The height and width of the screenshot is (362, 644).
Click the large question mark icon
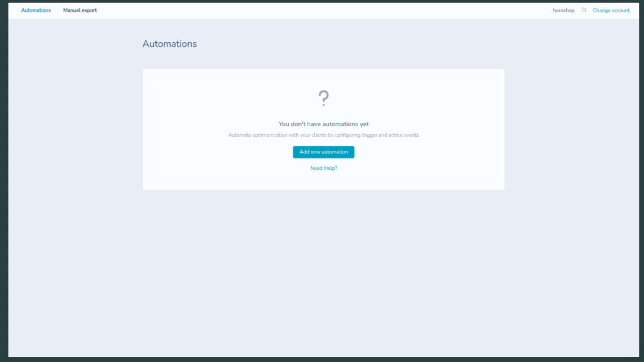[323, 98]
